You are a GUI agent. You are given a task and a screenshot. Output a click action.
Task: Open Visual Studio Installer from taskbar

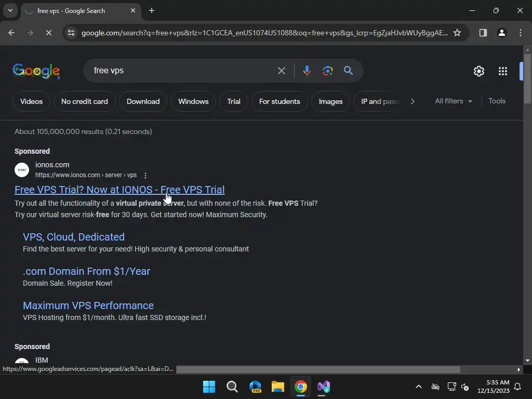click(x=323, y=387)
